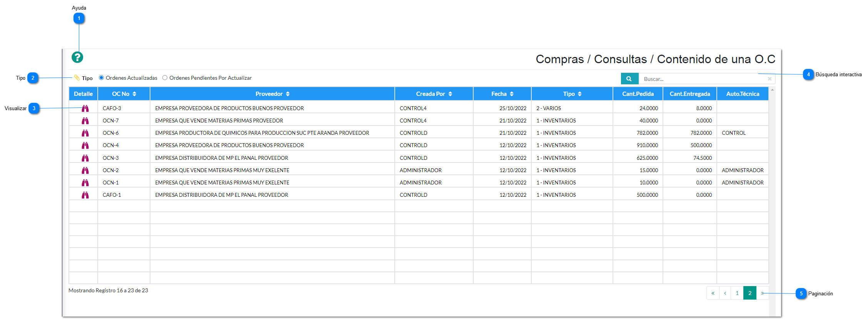View details of order OCN-2

85,170
